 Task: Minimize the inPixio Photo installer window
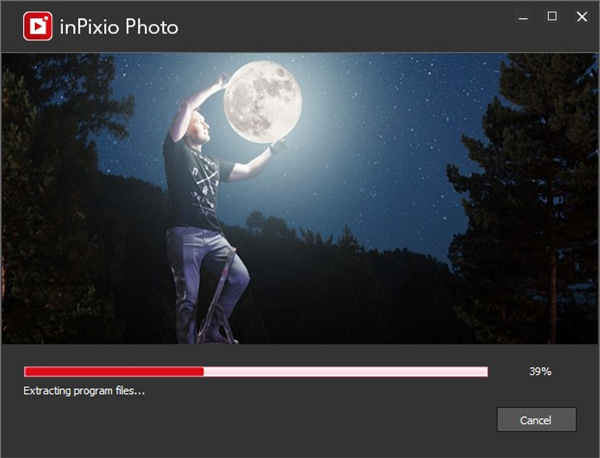(522, 17)
